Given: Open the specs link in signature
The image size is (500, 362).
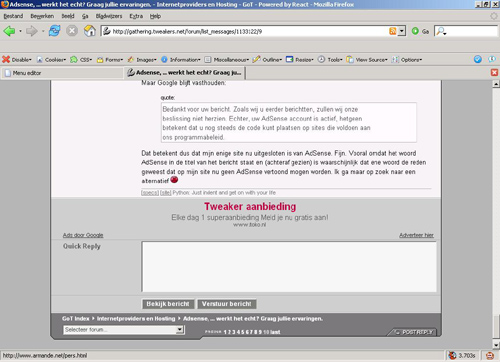Looking at the screenshot, I should (150, 193).
